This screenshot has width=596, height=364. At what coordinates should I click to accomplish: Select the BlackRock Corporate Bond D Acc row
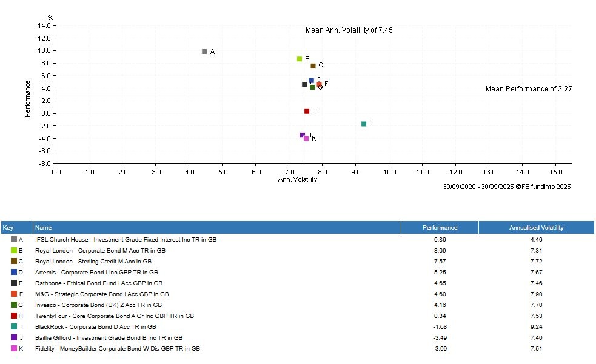tap(96, 327)
